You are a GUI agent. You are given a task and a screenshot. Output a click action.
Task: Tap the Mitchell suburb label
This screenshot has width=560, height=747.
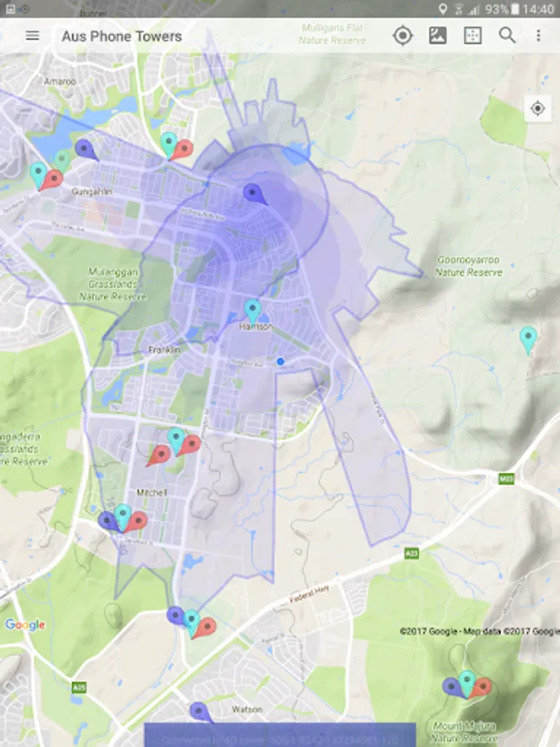[152, 492]
